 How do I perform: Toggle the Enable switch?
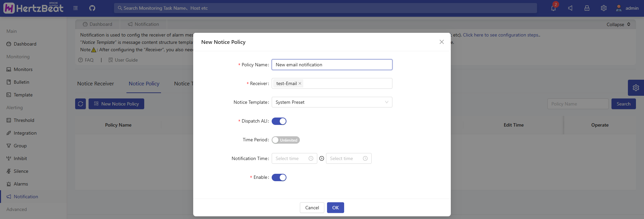pyautogui.click(x=279, y=177)
